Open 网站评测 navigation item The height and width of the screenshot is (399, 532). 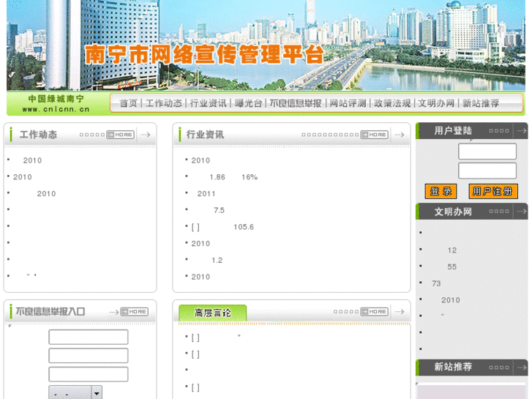click(348, 103)
